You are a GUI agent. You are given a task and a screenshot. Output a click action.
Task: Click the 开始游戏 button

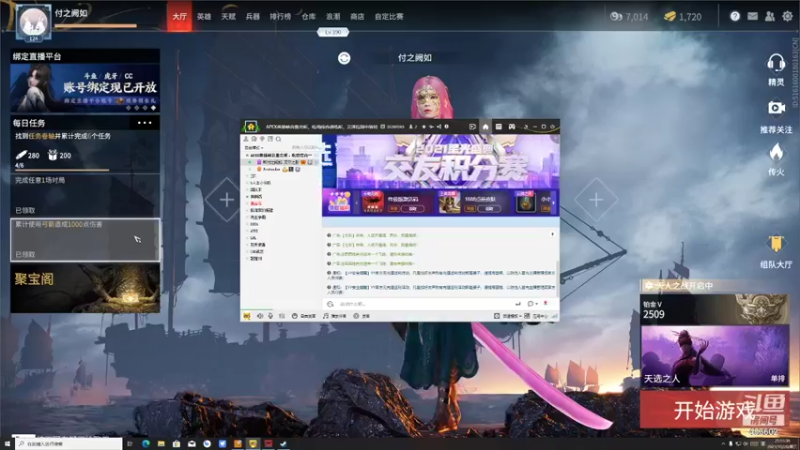pyautogui.click(x=714, y=409)
